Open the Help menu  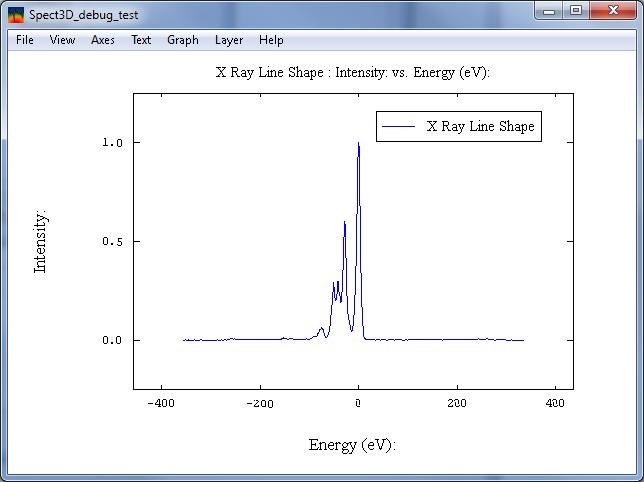pos(271,40)
